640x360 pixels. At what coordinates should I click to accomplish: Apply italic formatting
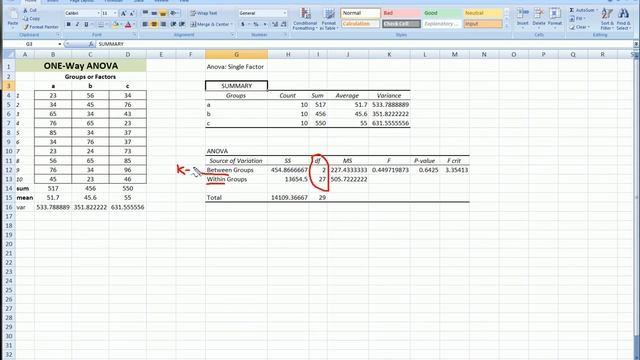77,24
